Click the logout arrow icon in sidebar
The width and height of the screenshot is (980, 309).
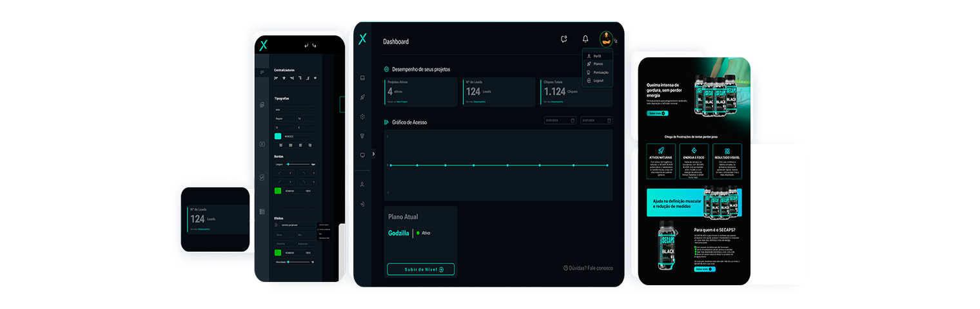[x=363, y=204]
